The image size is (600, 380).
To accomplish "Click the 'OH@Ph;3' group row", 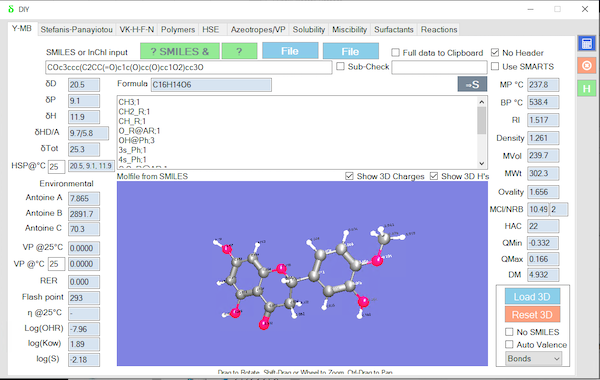I will point(137,140).
